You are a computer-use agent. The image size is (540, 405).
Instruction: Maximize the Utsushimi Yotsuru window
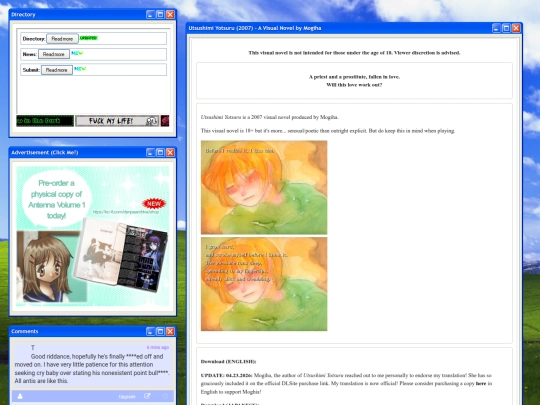(x=506, y=28)
